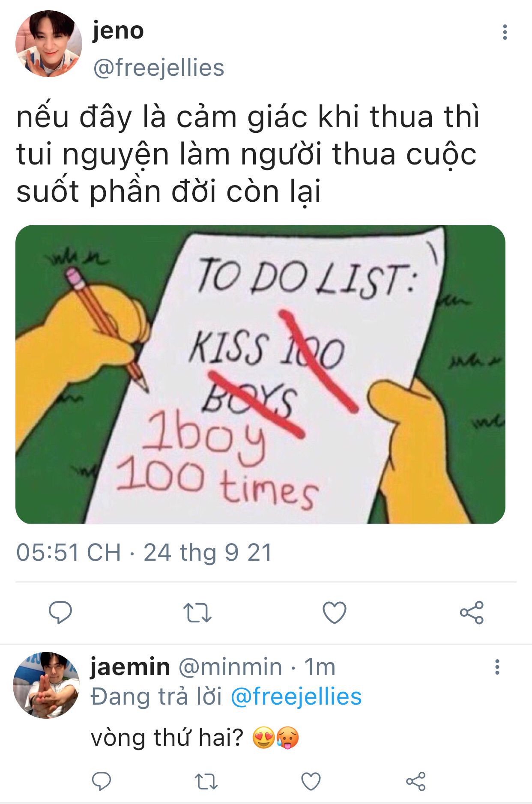Retweet jaemin's reply
The width and height of the screenshot is (532, 804).
[x=206, y=781]
